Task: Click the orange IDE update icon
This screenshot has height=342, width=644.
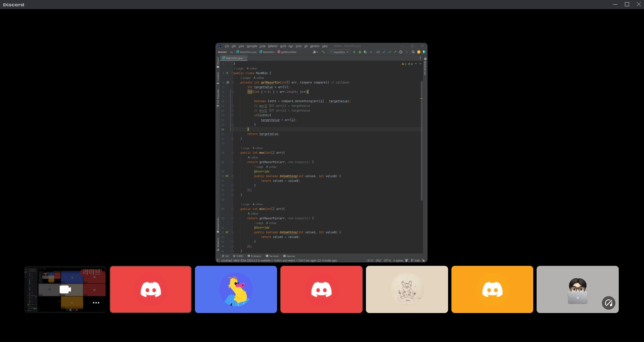Action: pos(419,52)
